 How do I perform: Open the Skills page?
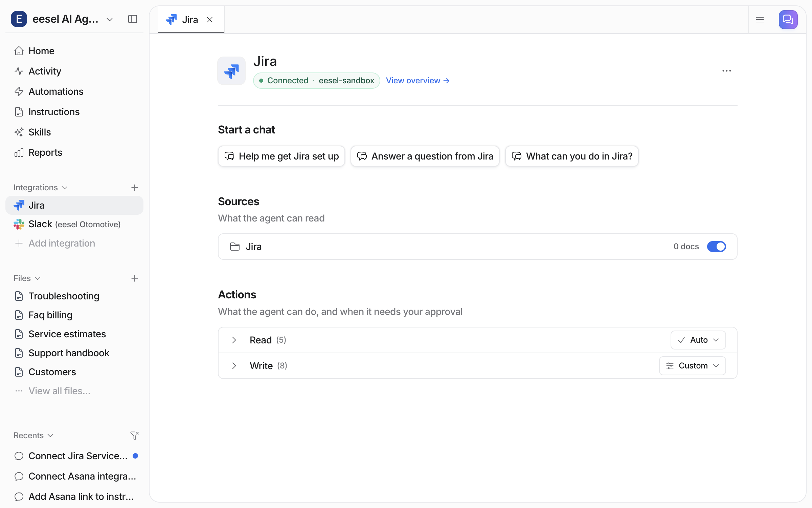tap(74, 132)
